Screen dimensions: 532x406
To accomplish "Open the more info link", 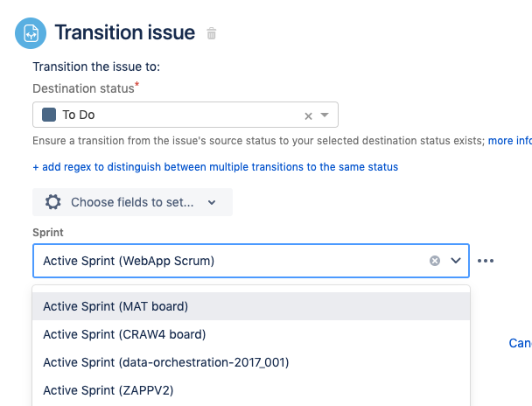I will [x=510, y=140].
